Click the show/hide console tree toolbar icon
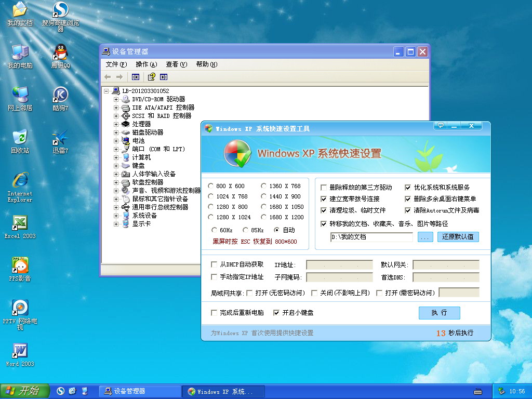 click(x=136, y=77)
